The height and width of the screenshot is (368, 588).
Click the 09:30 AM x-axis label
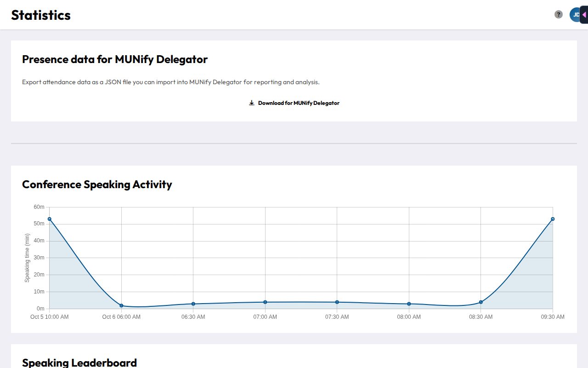coord(553,317)
